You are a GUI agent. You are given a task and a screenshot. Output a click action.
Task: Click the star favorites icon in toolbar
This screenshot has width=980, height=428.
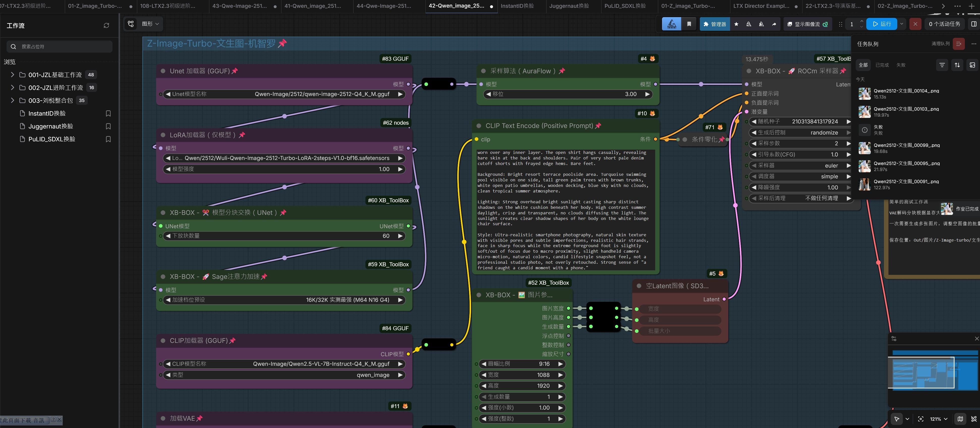coord(736,24)
